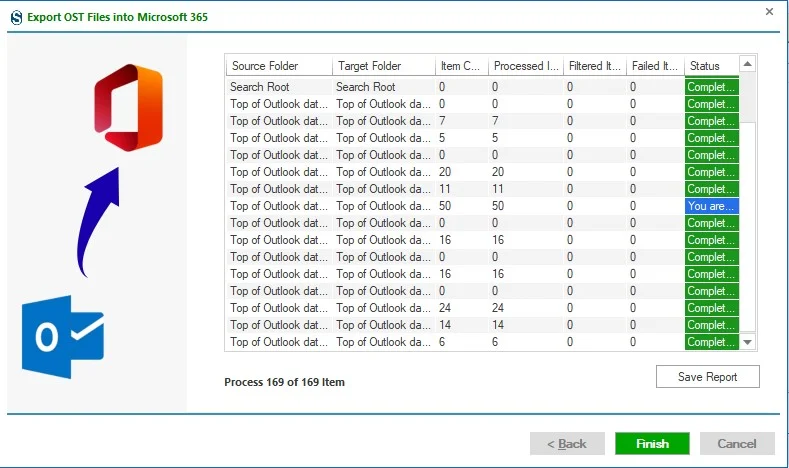Click the Filtered It... column header
This screenshot has width=789, height=468.
click(x=595, y=66)
